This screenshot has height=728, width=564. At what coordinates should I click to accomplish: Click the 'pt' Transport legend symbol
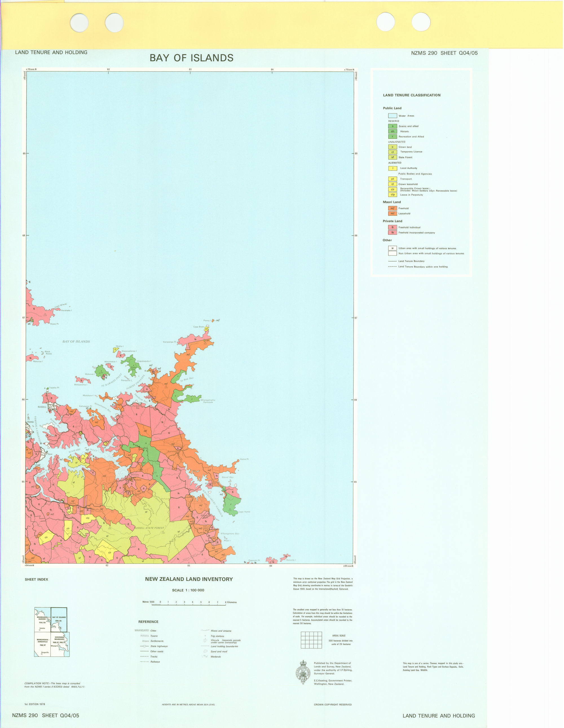393,179
